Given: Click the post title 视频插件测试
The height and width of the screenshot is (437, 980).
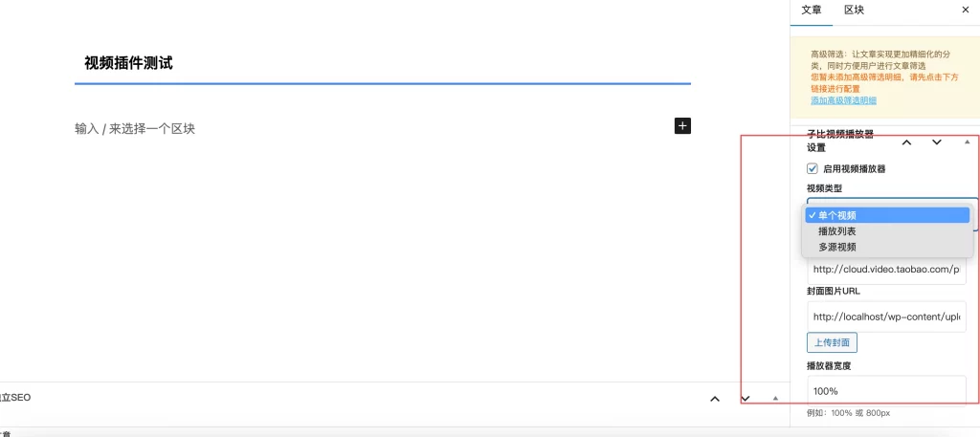Looking at the screenshot, I should tap(128, 63).
